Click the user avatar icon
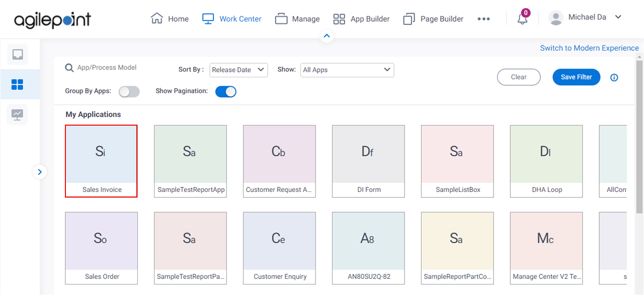The image size is (644, 295). coord(556,18)
